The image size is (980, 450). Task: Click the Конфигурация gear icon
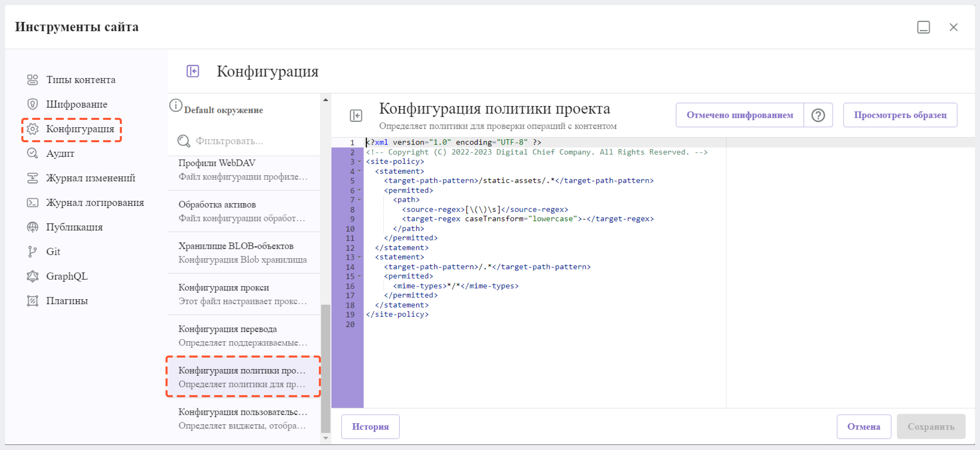(33, 129)
